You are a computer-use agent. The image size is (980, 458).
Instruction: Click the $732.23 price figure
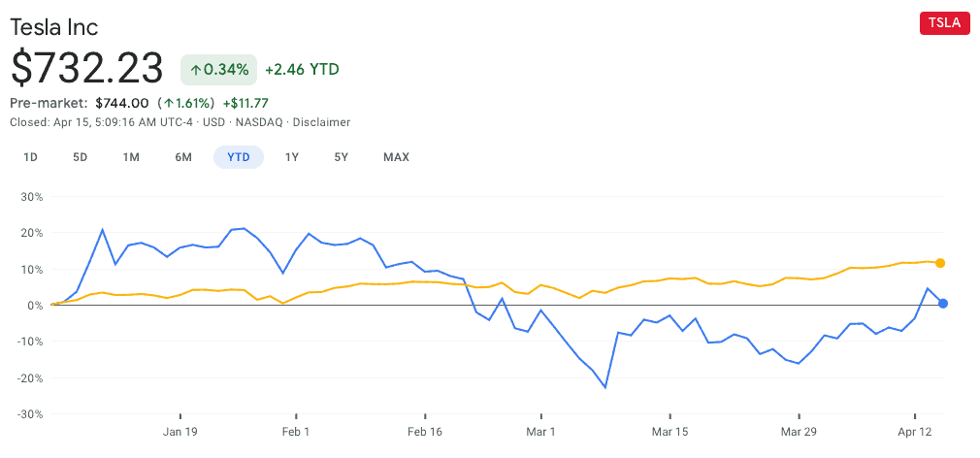(87, 68)
